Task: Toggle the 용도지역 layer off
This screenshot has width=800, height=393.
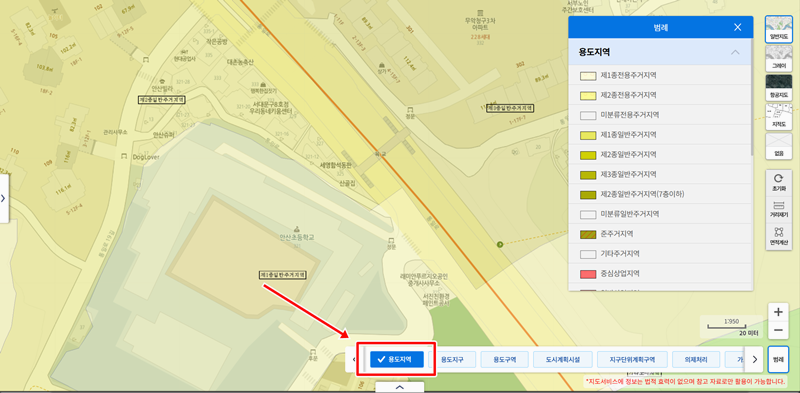Action: point(397,359)
